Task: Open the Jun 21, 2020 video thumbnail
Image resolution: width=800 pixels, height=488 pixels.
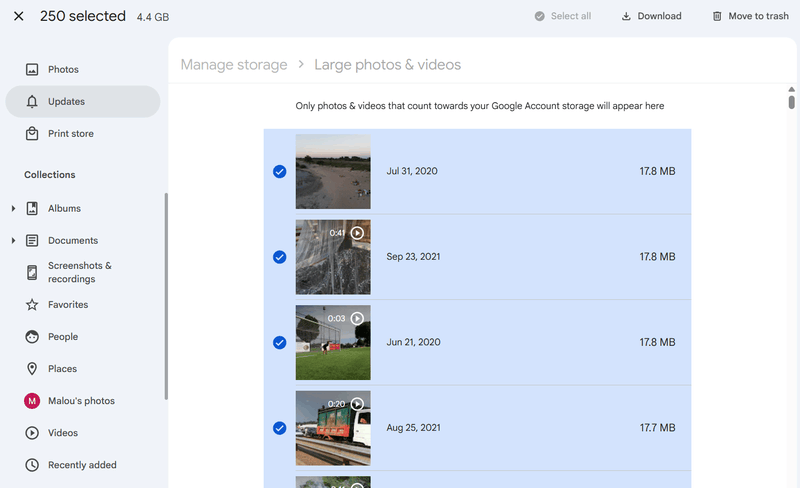Action: [333, 343]
